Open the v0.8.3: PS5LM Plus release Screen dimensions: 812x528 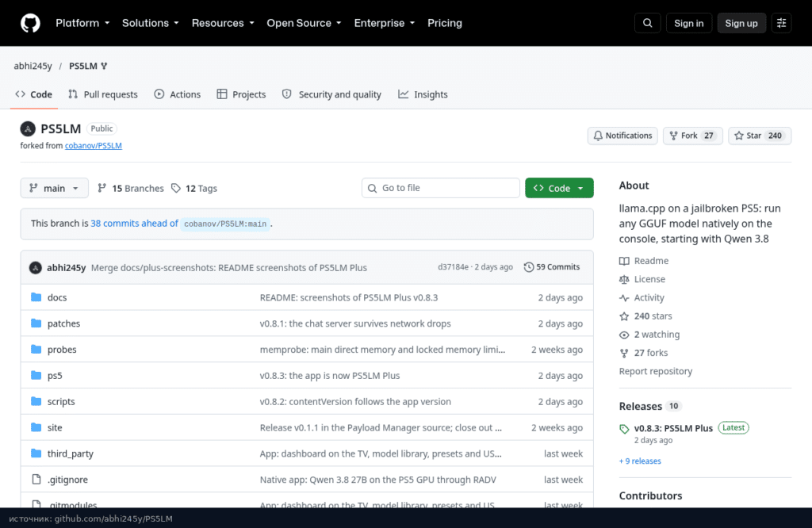673,429
